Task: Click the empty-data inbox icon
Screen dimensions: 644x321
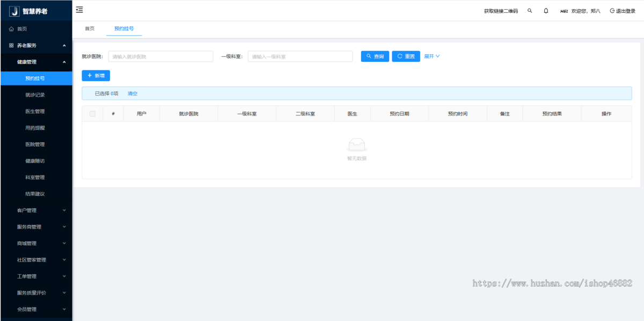Action: (357, 144)
